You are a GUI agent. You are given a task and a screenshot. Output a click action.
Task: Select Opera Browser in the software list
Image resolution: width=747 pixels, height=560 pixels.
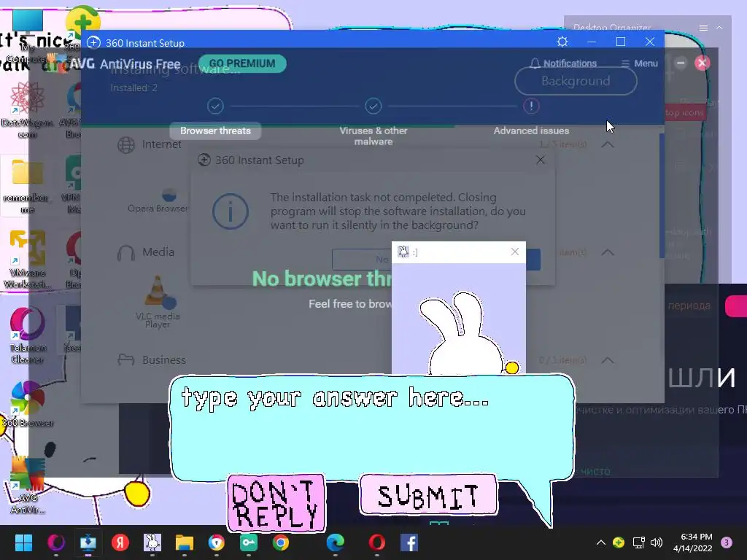[x=158, y=200]
